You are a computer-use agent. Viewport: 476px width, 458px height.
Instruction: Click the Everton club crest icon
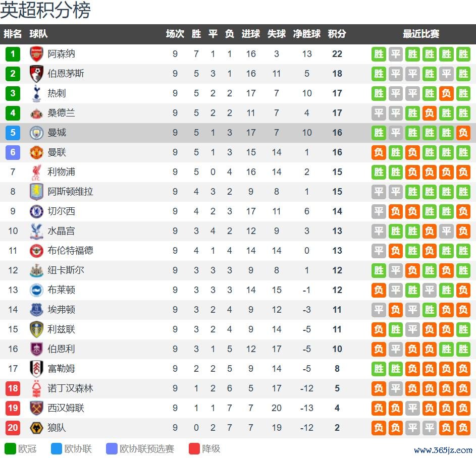click(36, 310)
